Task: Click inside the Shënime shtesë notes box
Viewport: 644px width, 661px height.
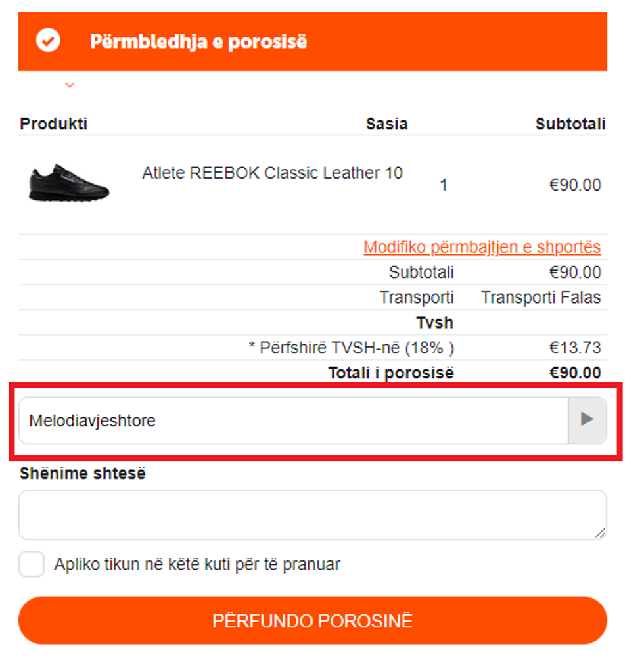Action: (x=312, y=514)
